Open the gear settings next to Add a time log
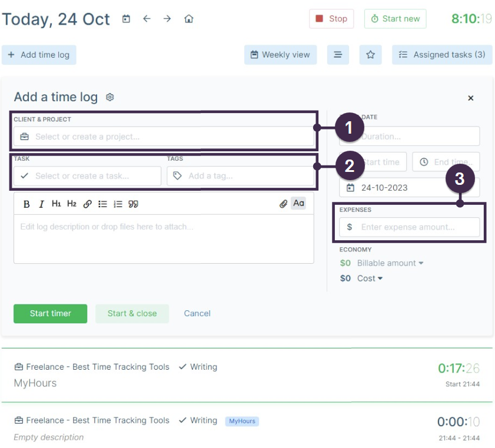The width and height of the screenshot is (495, 448). pos(109,97)
